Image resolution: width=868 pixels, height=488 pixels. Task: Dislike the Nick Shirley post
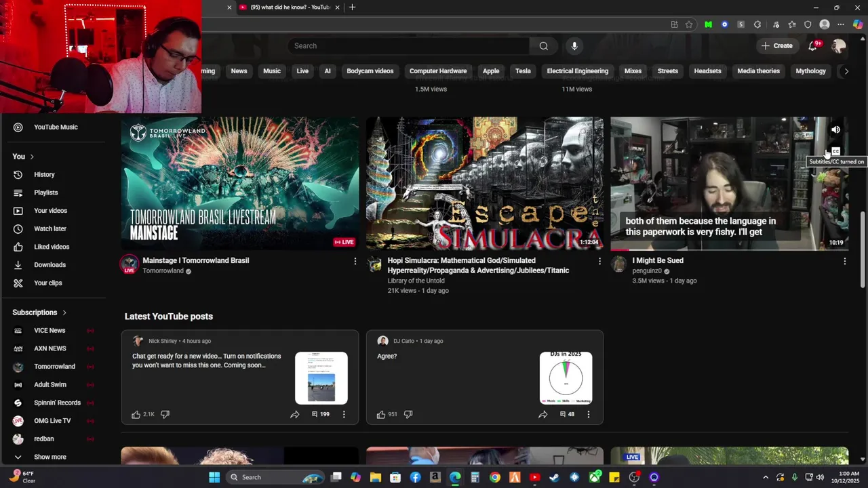pos(165,414)
